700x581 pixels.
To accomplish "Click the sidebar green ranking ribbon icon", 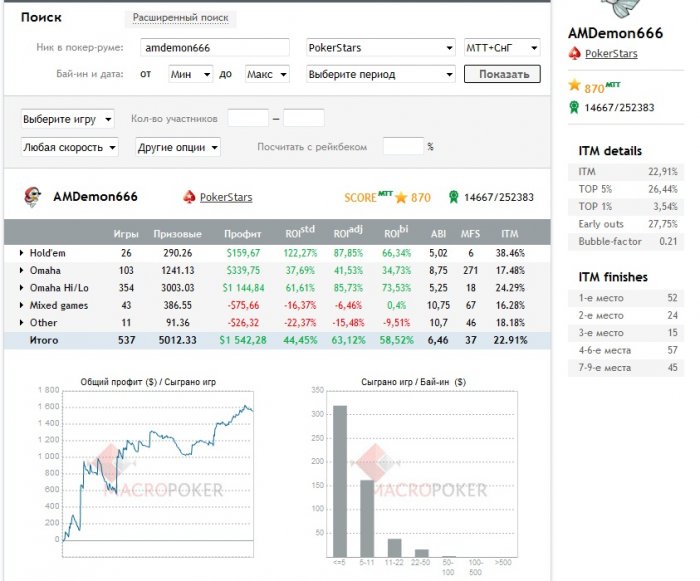I will pyautogui.click(x=574, y=107).
